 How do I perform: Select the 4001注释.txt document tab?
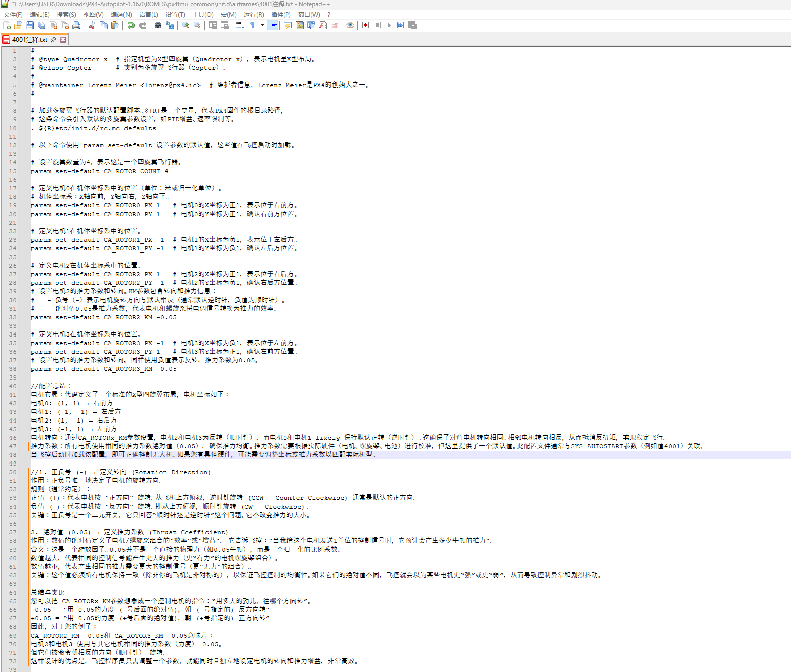coord(29,39)
